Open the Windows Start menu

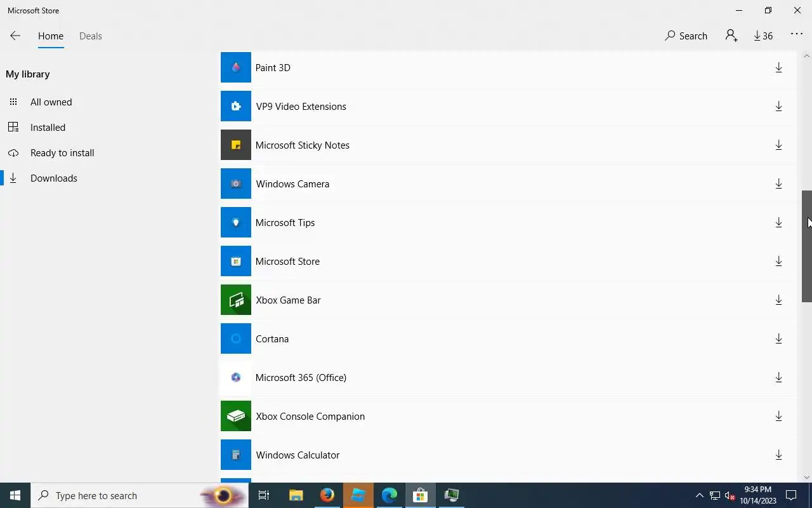[x=15, y=495]
